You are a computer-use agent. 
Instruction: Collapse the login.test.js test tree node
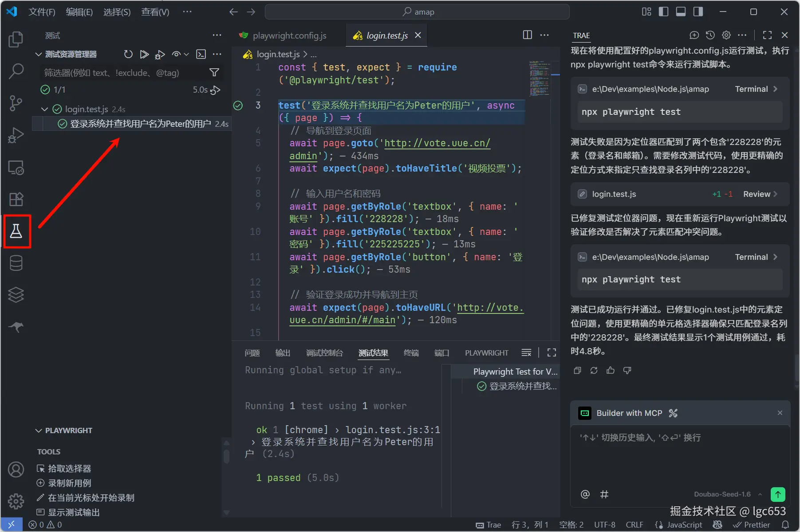[x=44, y=109]
